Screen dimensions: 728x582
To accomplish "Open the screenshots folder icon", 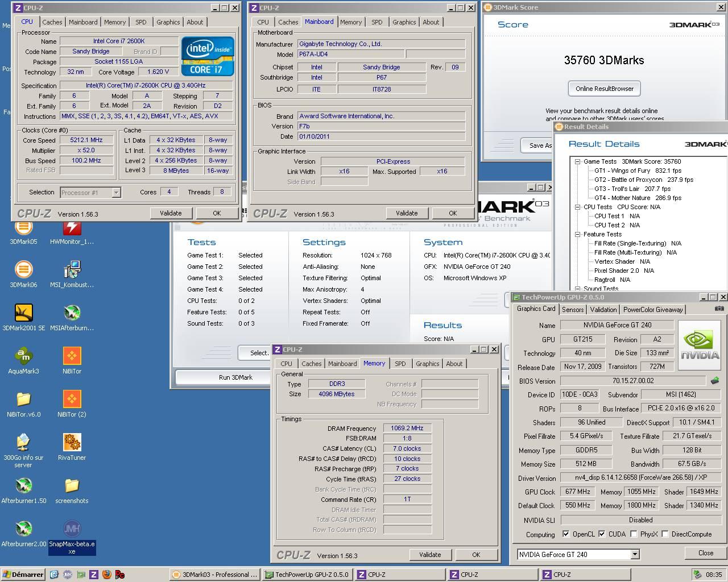I will point(72,490).
